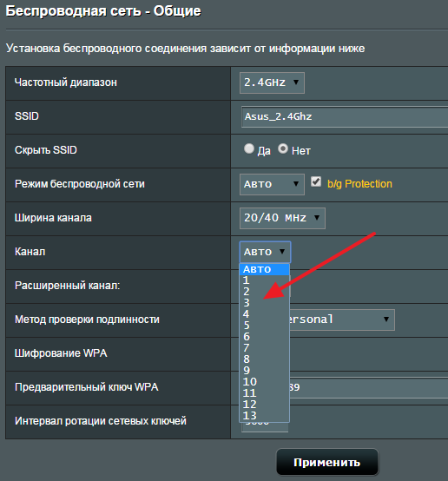Click the b/g Protection label link

pyautogui.click(x=359, y=184)
